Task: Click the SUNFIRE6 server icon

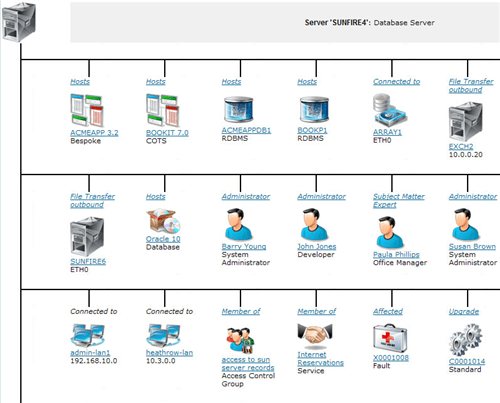Action: (87, 236)
